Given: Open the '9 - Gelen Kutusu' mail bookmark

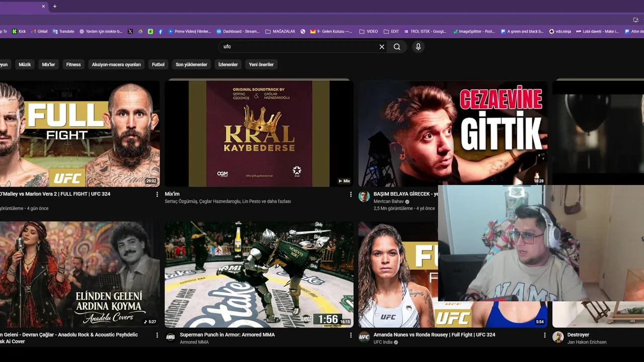Looking at the screenshot, I should point(331,31).
